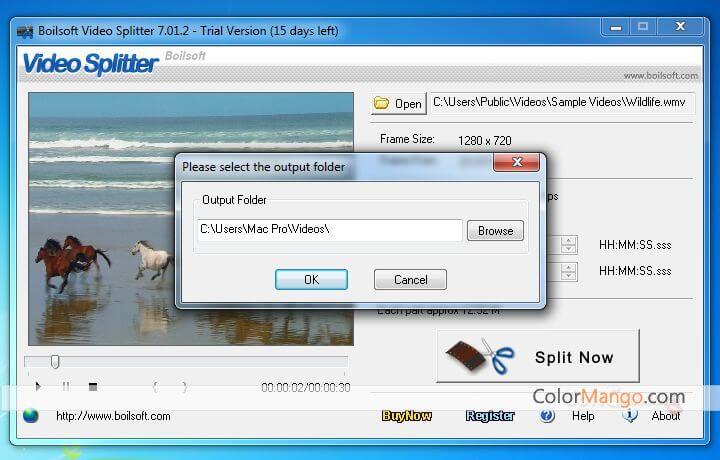The height and width of the screenshot is (460, 720).
Task: Set the mark-in point with the left bracket
Action: (x=155, y=386)
